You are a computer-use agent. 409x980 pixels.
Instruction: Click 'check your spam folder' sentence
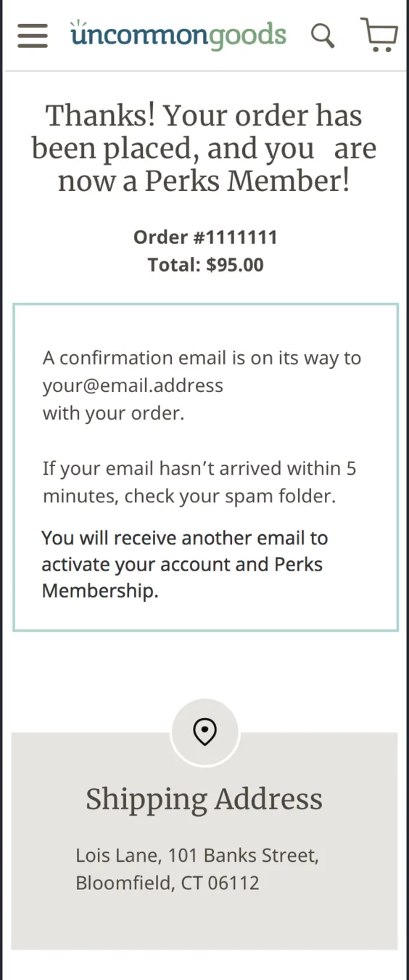click(230, 497)
